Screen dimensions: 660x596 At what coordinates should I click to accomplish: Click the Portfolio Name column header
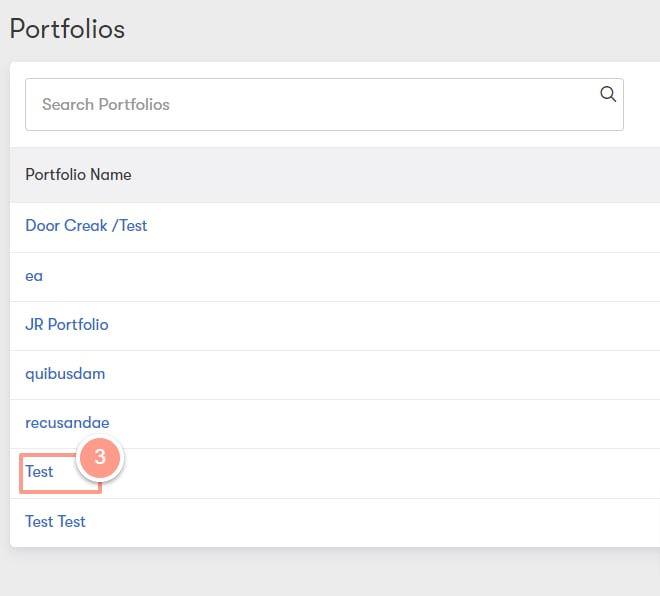(x=78, y=175)
